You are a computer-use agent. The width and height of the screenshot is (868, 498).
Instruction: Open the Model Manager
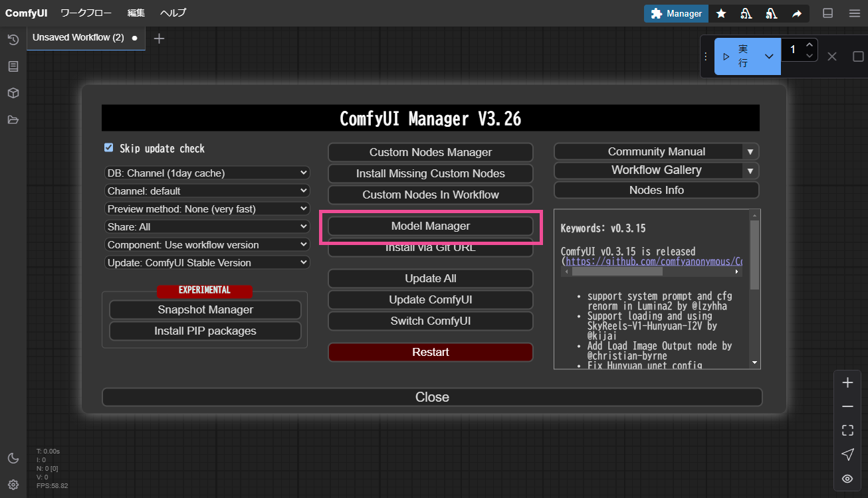431,226
